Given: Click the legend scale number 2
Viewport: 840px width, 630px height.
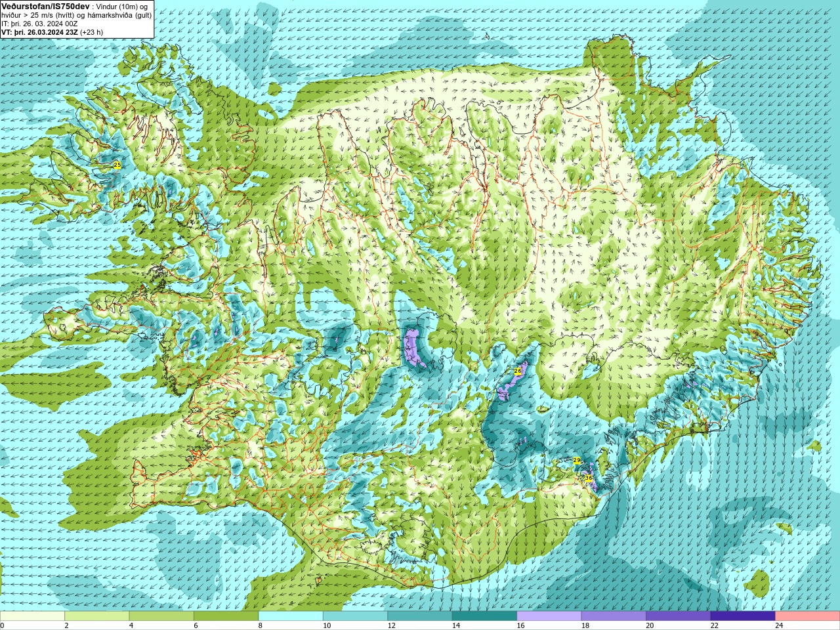Looking at the screenshot, I should pyautogui.click(x=66, y=625).
